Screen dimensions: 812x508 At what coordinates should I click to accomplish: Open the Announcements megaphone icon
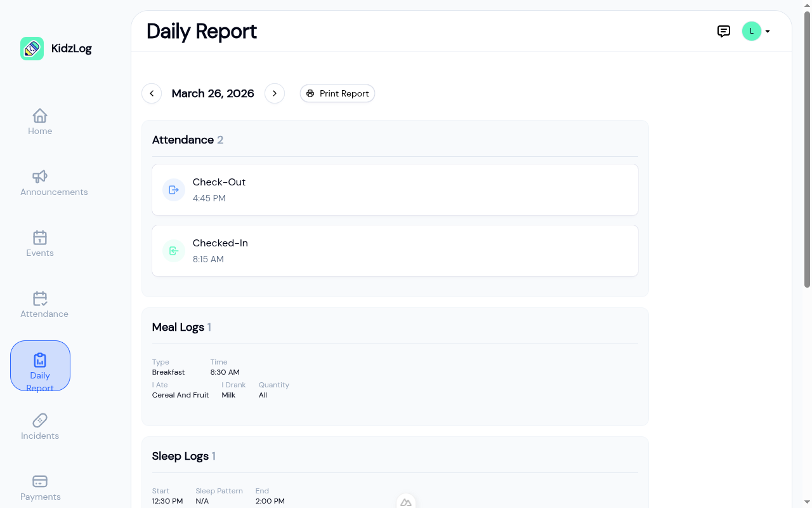point(40,177)
